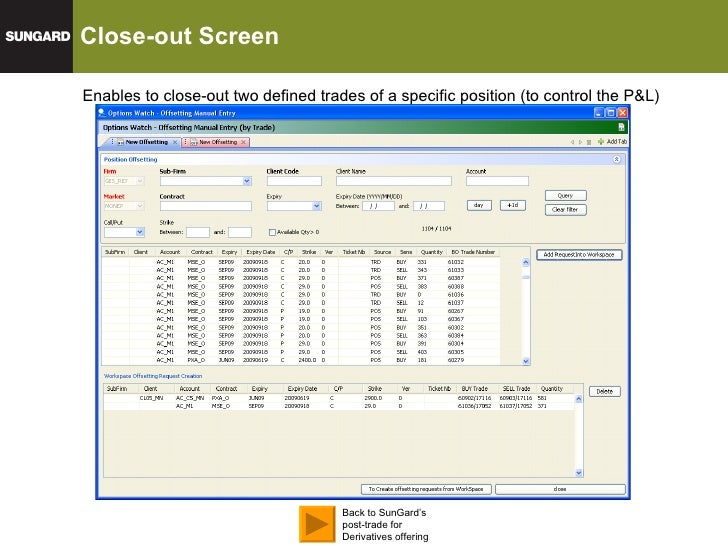Viewport: 728px width, 546px height.
Task: Click the BUY Trade column header in workspace
Action: click(x=474, y=389)
